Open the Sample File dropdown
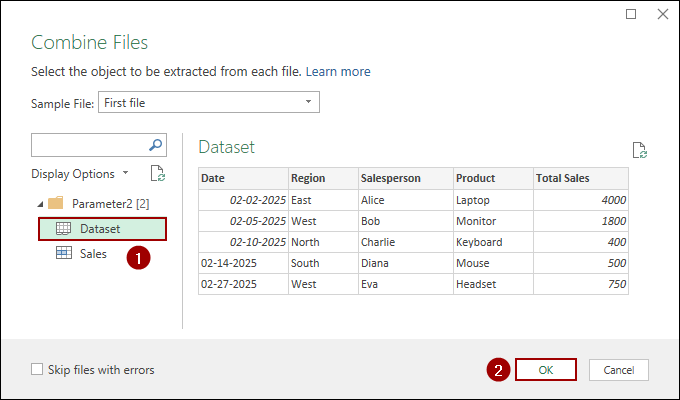The image size is (680, 400). pos(308,102)
